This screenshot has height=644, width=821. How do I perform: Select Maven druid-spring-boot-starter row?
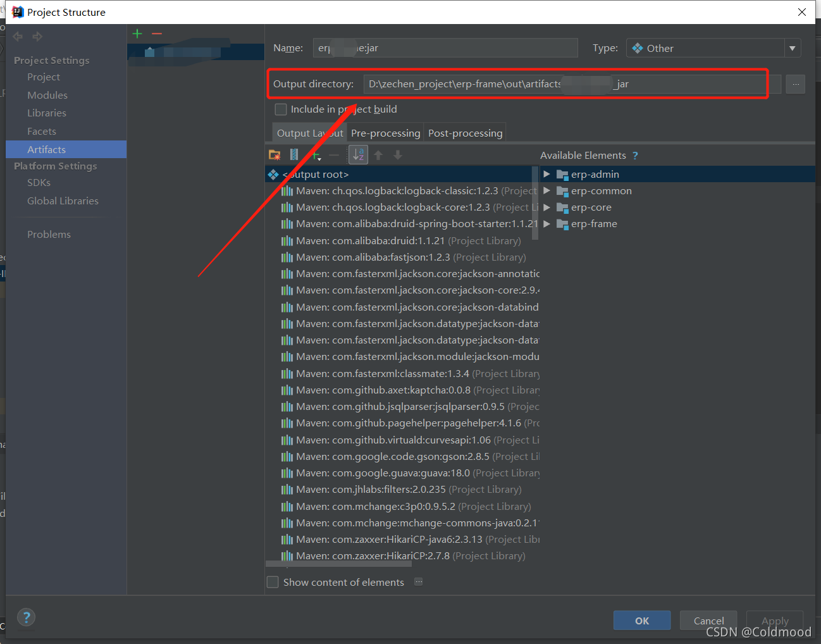402,224
